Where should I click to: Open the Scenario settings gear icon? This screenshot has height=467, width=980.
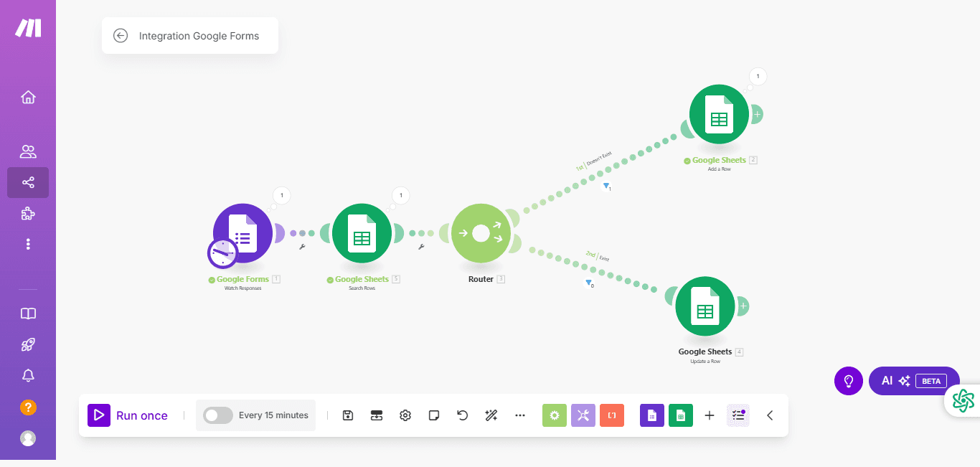point(405,415)
